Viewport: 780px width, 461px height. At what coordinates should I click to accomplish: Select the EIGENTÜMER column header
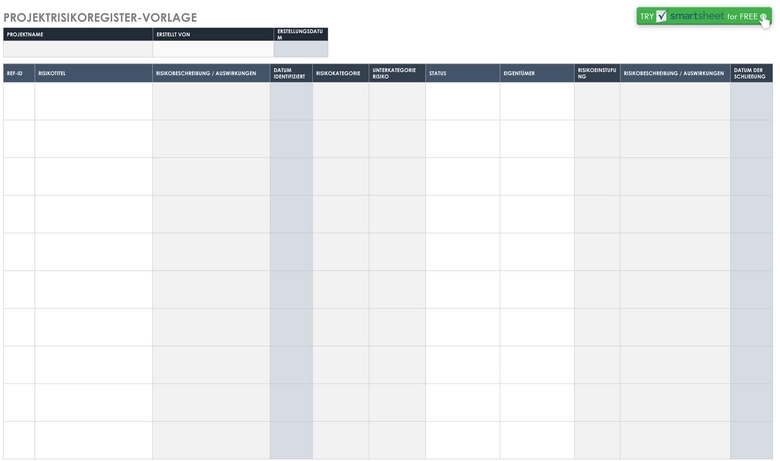(537, 73)
